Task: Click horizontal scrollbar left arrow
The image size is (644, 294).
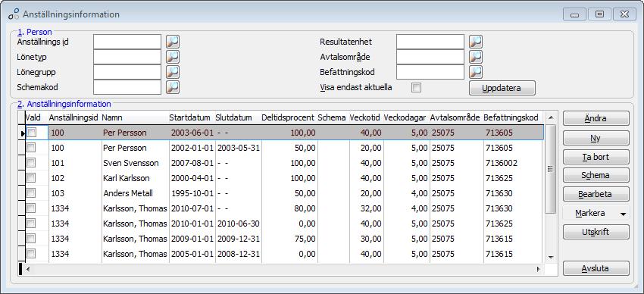Action: pos(28,269)
